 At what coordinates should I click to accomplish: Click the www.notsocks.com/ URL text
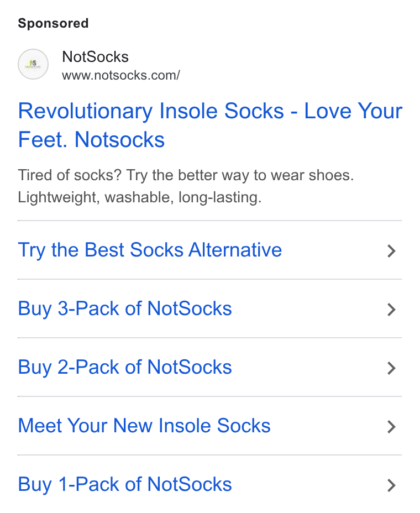point(121,76)
